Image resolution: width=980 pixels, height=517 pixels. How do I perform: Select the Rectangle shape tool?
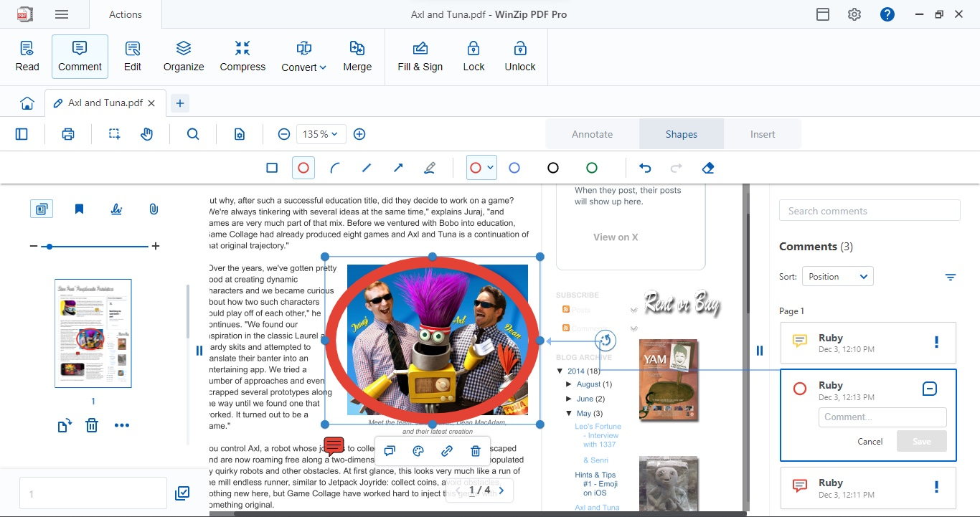tap(272, 168)
